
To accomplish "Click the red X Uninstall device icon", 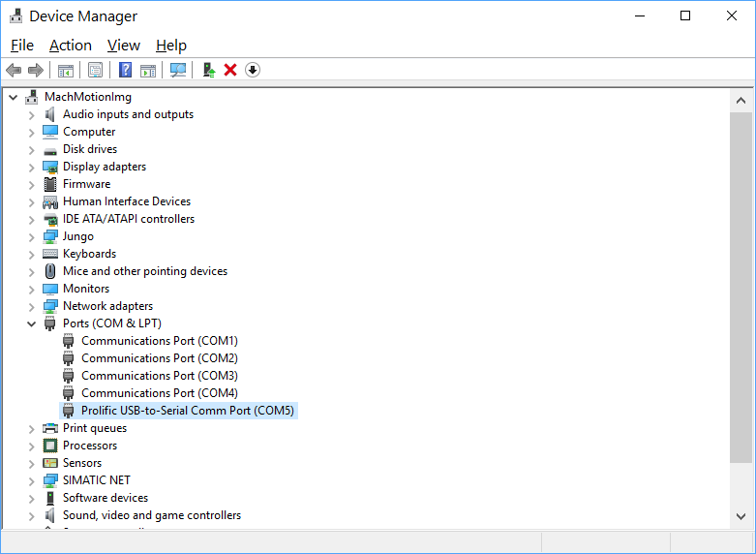I will 230,70.
